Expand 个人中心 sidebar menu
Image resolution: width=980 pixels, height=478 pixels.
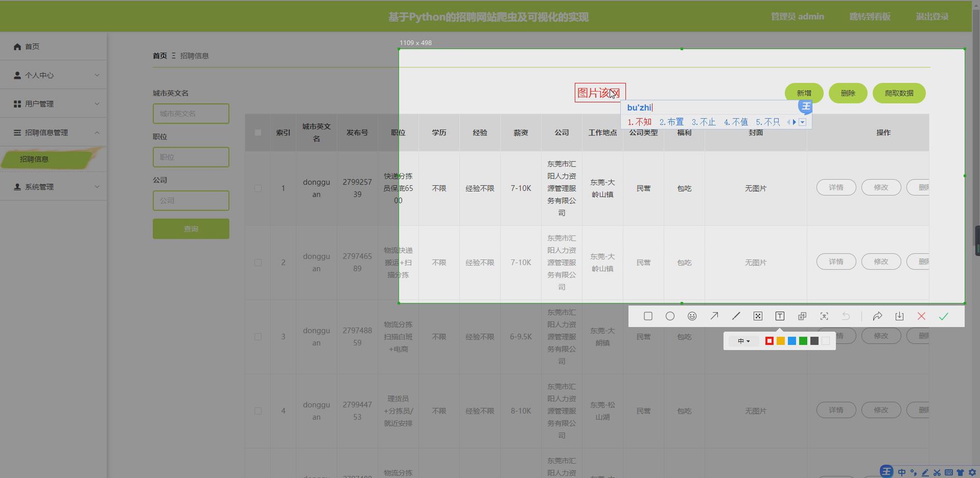(54, 75)
